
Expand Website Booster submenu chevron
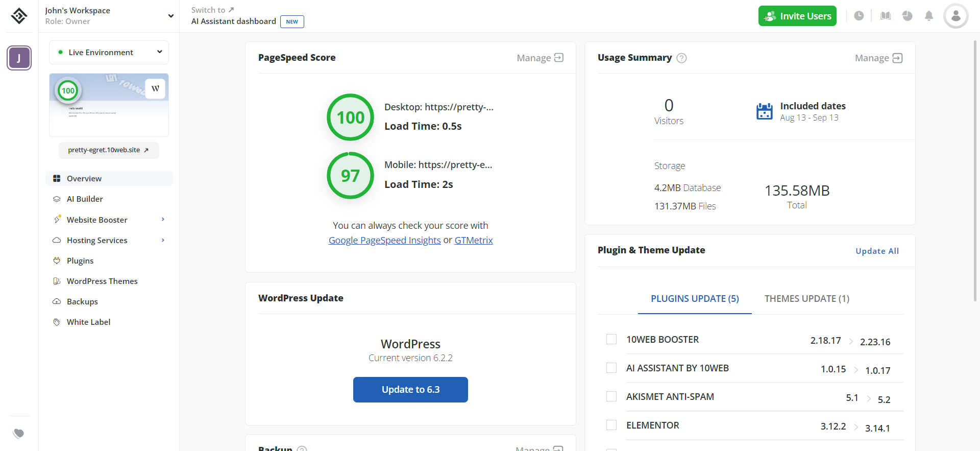[163, 219]
